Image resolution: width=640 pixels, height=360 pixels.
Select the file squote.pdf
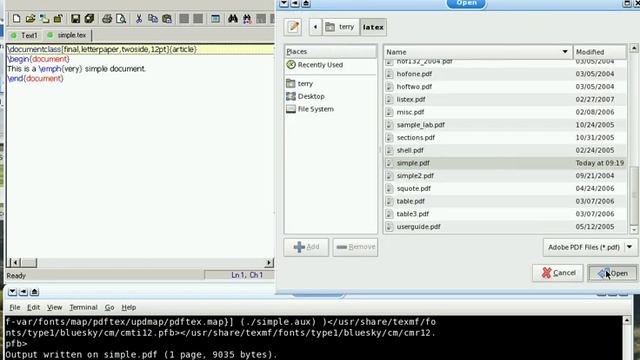[505, 188]
